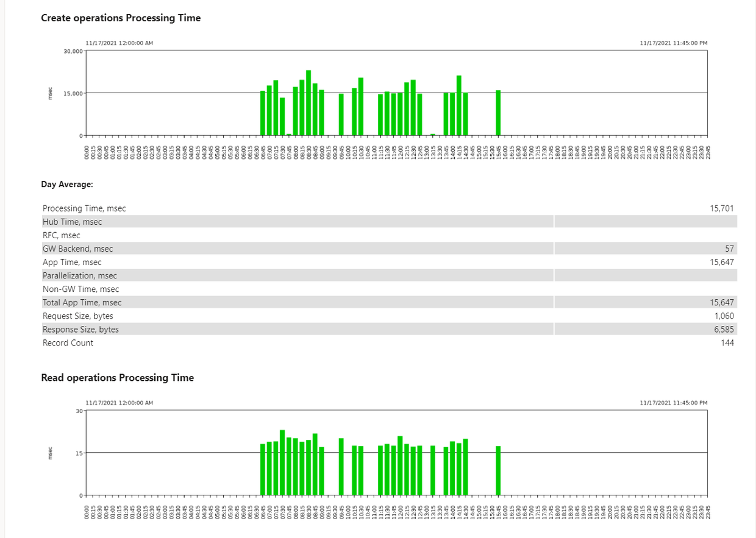Click the Read operations Processing Time chart title
The width and height of the screenshot is (756, 538).
tap(117, 378)
